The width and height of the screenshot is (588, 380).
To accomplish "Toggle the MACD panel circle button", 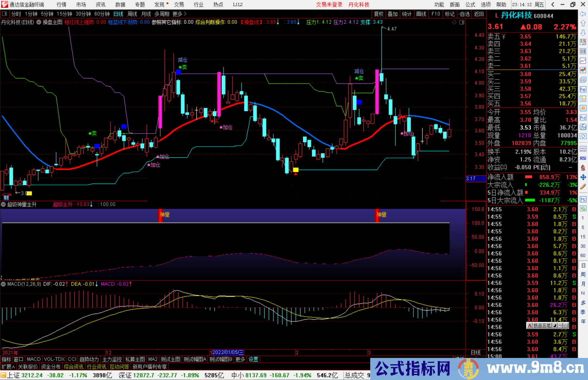I will 4,284.
